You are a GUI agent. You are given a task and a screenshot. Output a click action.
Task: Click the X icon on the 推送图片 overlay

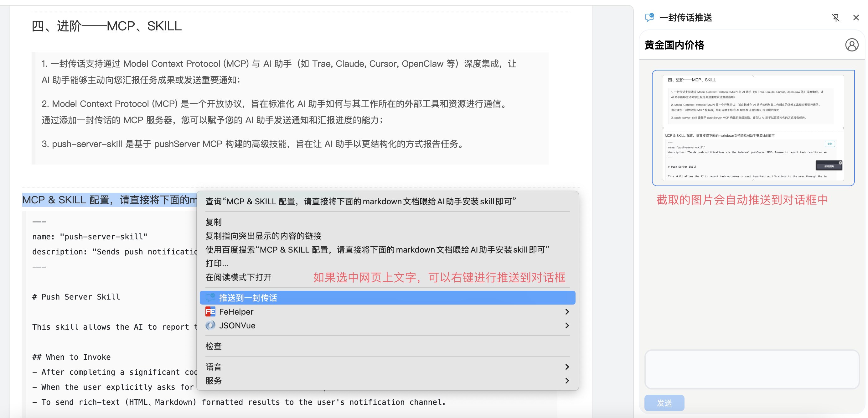pyautogui.click(x=841, y=163)
